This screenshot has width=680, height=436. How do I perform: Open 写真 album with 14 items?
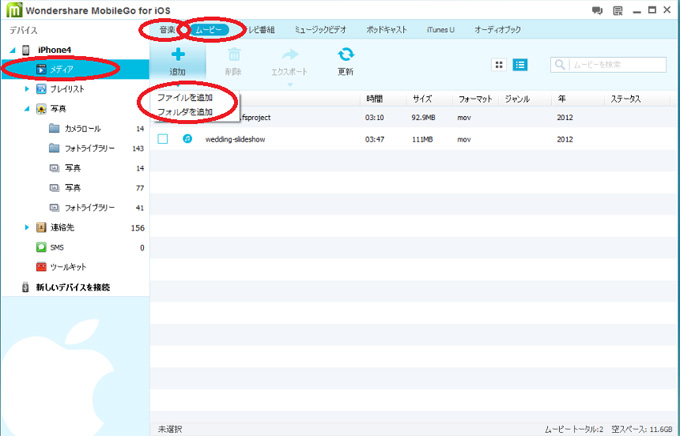73,168
